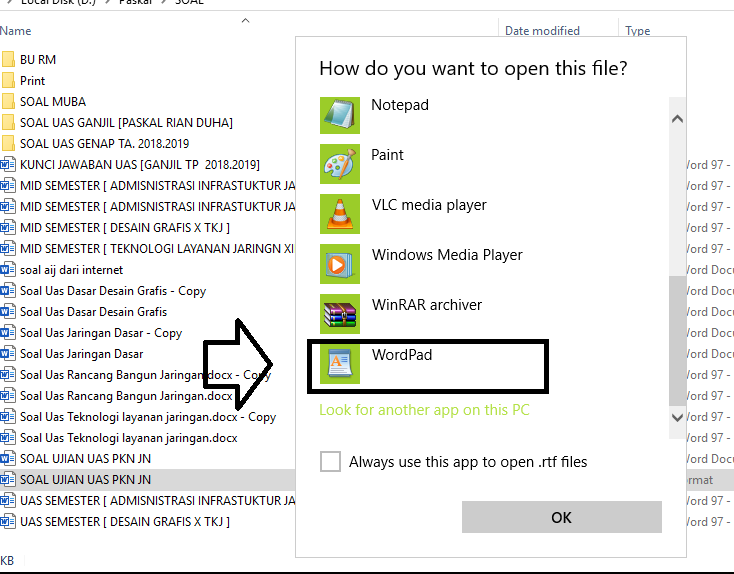Select file 'Soal Uas Jaringan Dasar'
Screen dimensions: 734x574
tap(81, 354)
